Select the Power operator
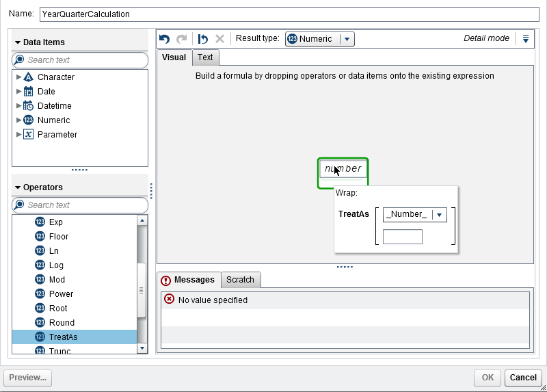Viewport: 547px width, 392px height. tap(61, 293)
